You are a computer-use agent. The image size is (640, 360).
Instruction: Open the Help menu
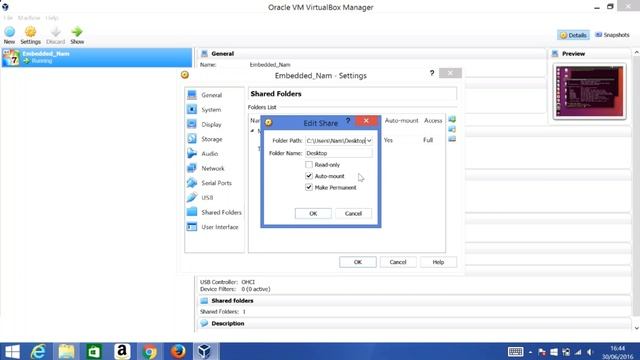click(52, 18)
